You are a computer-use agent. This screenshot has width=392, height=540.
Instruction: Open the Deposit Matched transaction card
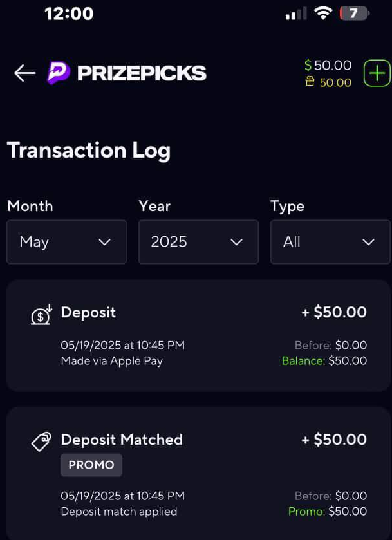[x=198, y=474]
